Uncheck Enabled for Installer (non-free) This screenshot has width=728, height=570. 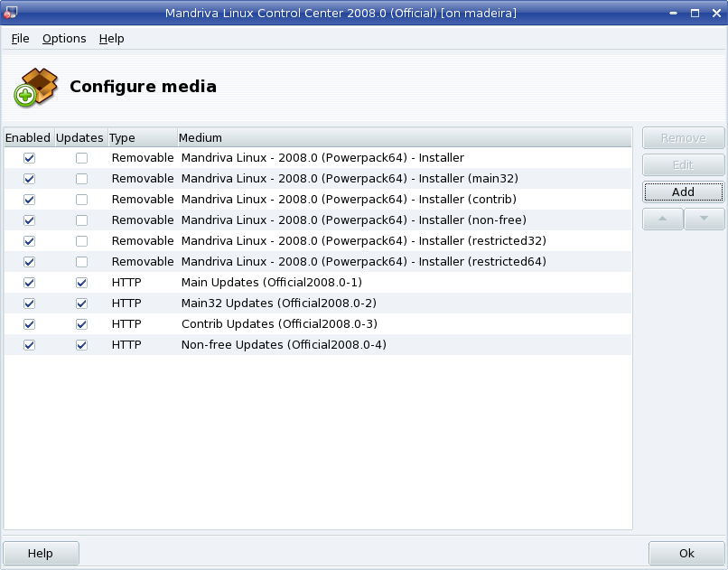29,220
